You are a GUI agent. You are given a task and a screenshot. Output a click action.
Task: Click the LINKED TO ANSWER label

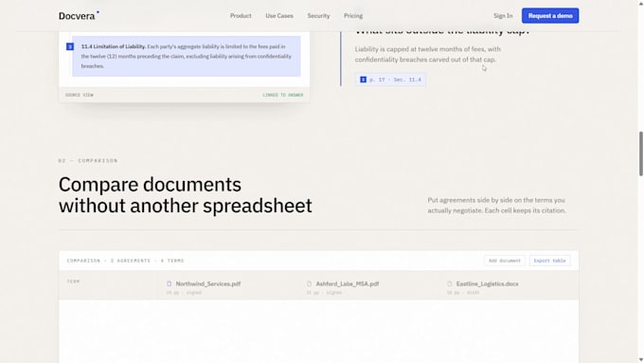283,95
